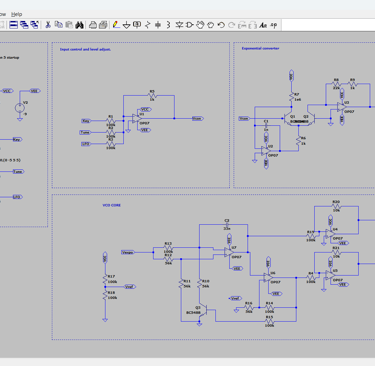Viewport: 375px width, 366px height.
Task: Click the Print icon
Action: click(x=93, y=25)
